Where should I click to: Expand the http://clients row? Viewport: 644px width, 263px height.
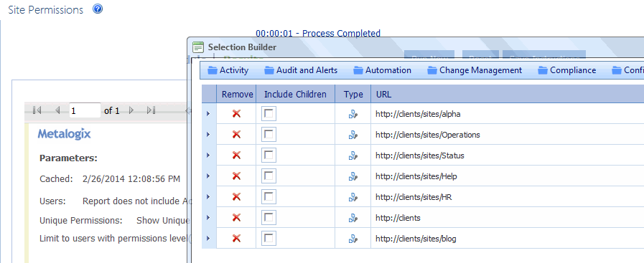point(208,218)
